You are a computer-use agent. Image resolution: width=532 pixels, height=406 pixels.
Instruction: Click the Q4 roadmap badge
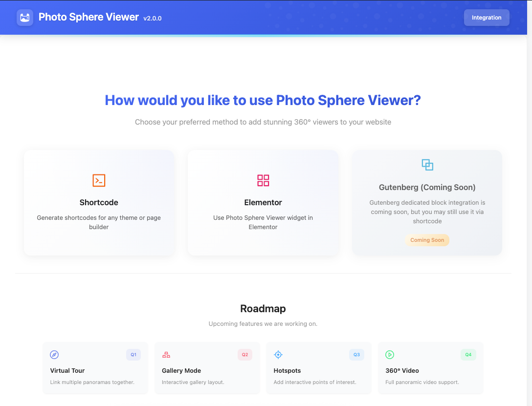tap(468, 355)
